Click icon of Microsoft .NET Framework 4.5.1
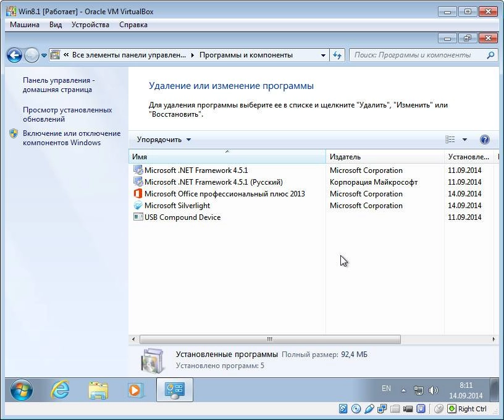Viewport: 504px width, 420px height. [x=138, y=170]
